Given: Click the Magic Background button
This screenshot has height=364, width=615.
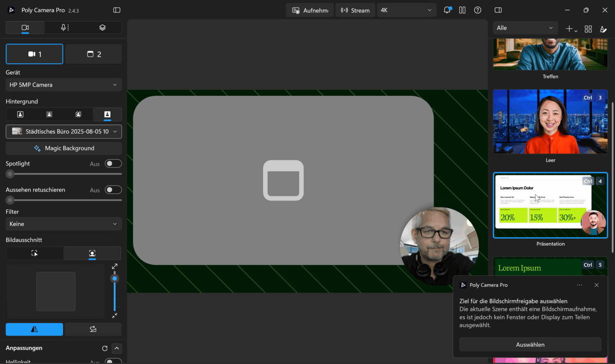Looking at the screenshot, I should tap(64, 148).
